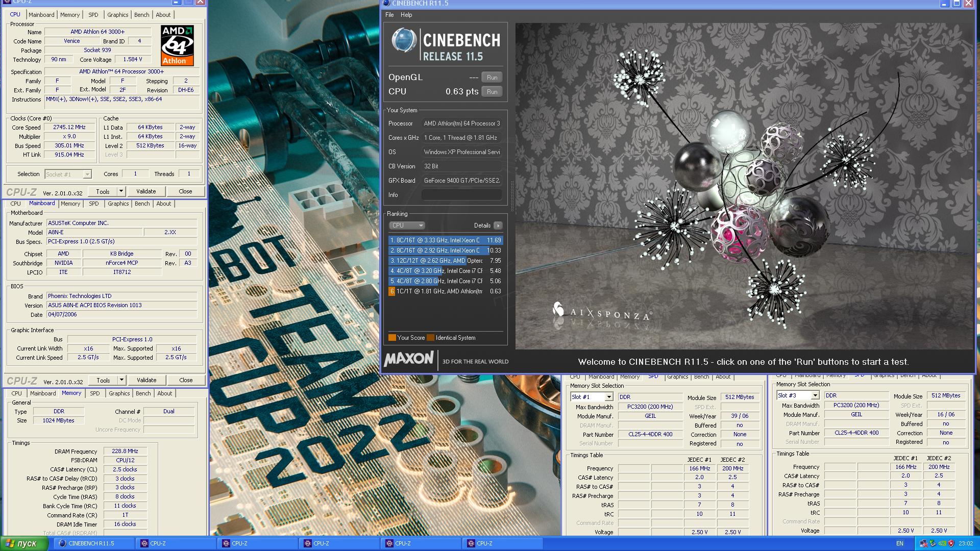Run the CPU test in Cinebench
This screenshot has height=551, width=980.
pyautogui.click(x=492, y=92)
